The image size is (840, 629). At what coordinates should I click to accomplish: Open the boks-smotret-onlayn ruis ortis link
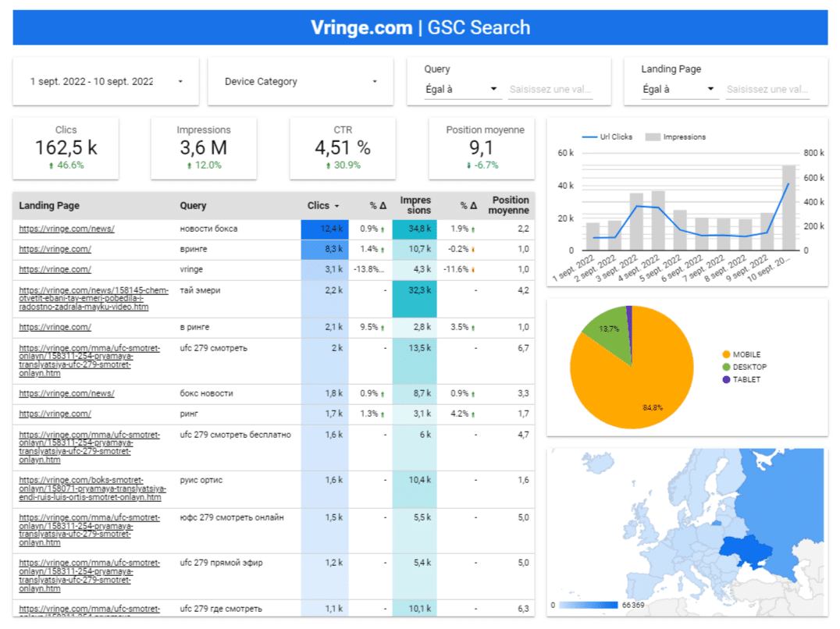(x=93, y=489)
